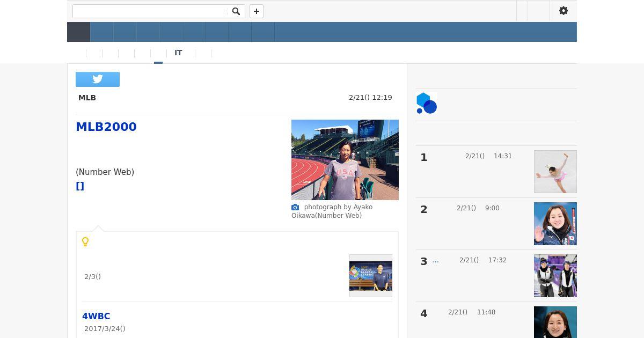
Task: Click the camera icon under the photo
Action: pyautogui.click(x=295, y=207)
